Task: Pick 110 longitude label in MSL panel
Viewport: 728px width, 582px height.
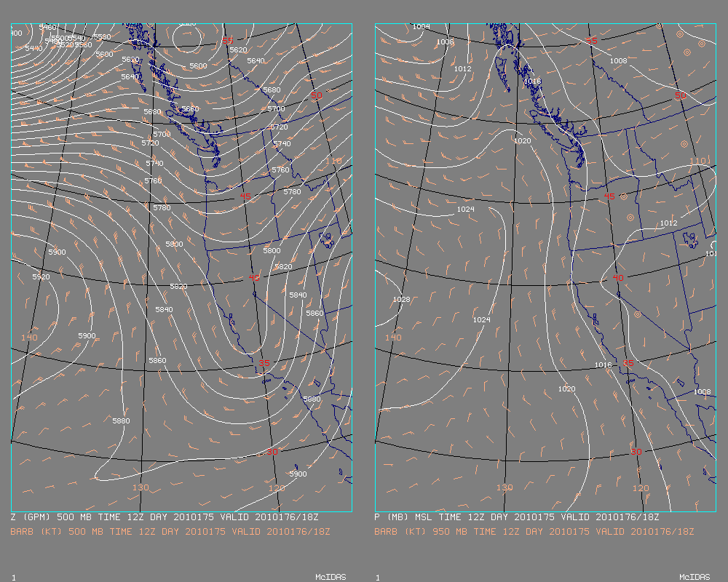Action: coord(697,161)
